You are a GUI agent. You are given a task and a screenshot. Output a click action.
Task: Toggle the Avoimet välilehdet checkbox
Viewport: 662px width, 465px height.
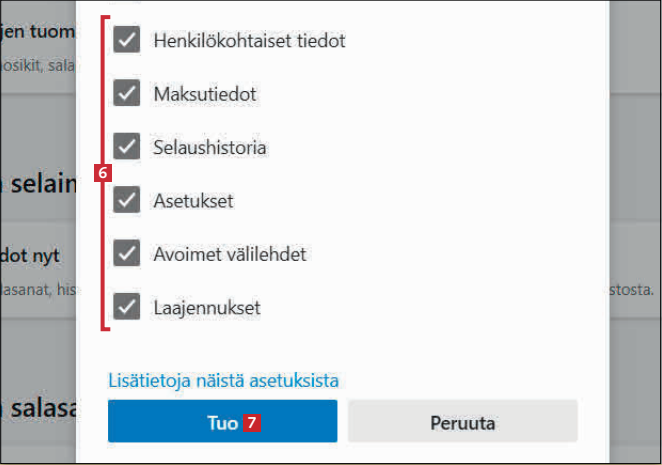coord(127,254)
